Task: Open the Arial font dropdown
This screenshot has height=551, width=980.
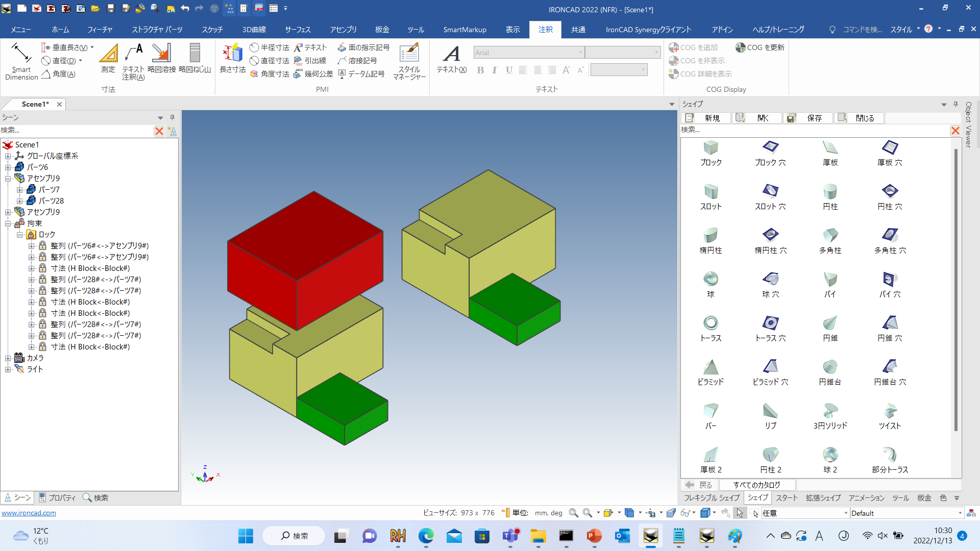Action: [580, 53]
